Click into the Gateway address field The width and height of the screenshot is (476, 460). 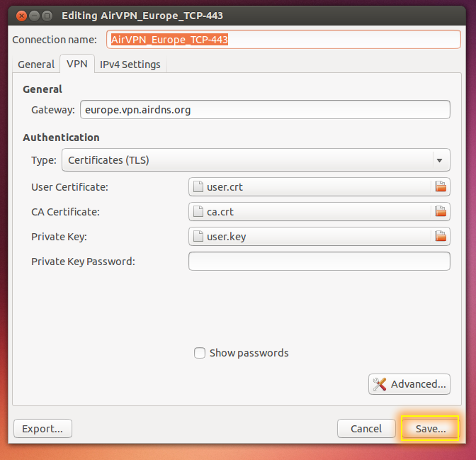click(264, 110)
